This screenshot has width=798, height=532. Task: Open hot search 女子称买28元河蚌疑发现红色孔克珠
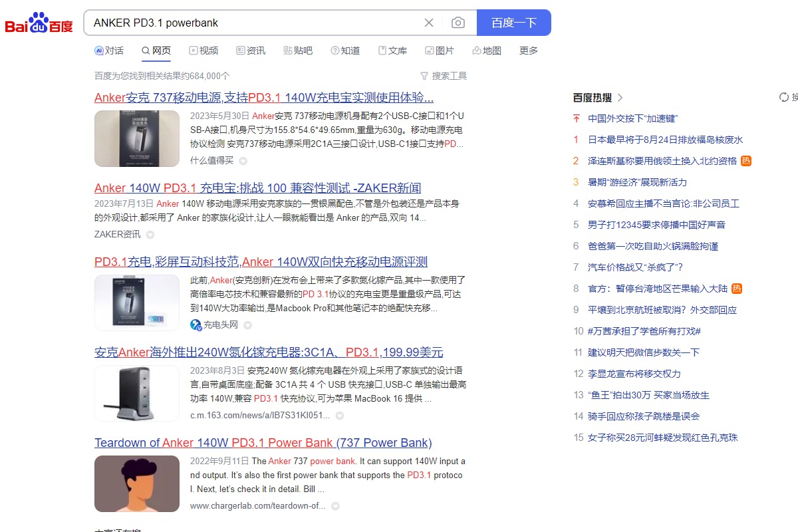tap(663, 438)
